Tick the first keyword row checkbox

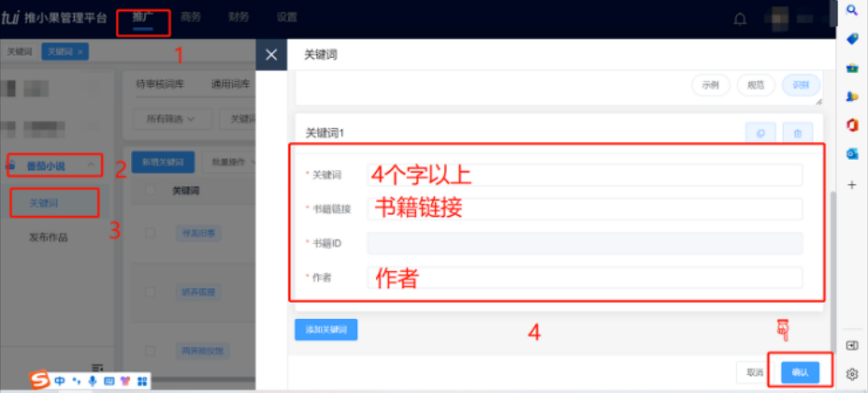click(150, 233)
